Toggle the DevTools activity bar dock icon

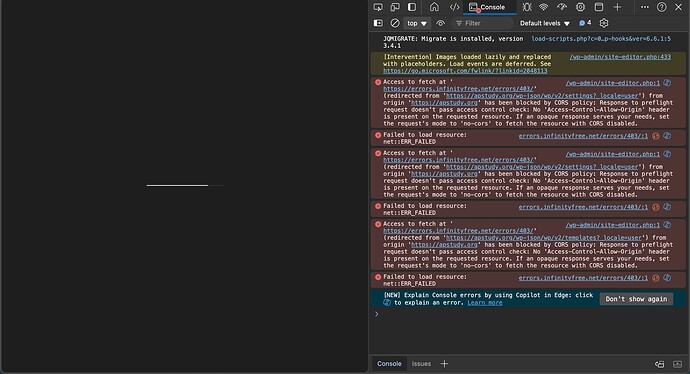click(x=412, y=7)
